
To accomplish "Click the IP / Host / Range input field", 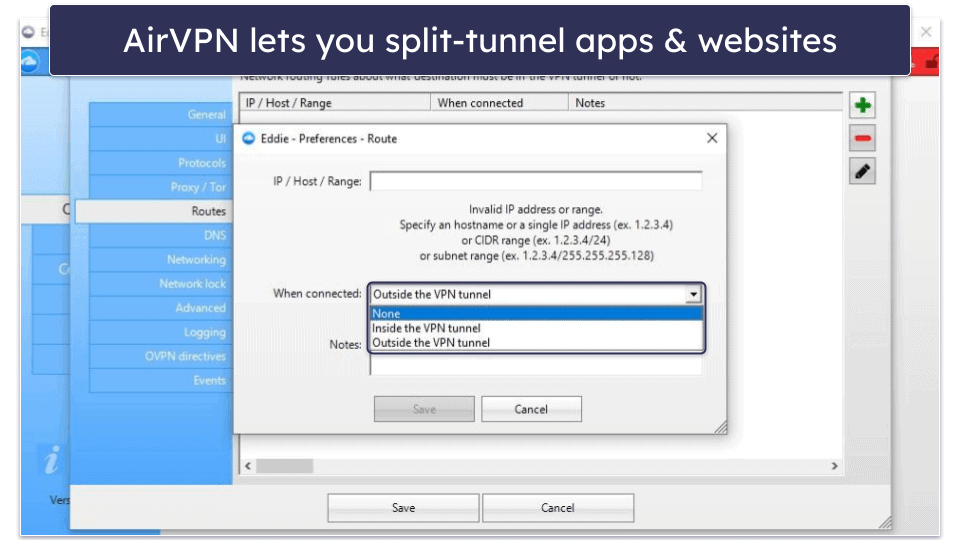I will 536,181.
